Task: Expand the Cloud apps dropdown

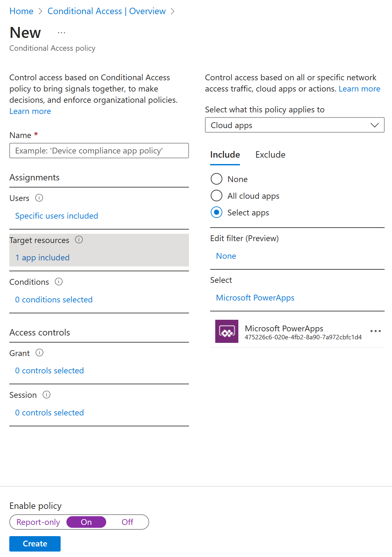Action: 294,125
